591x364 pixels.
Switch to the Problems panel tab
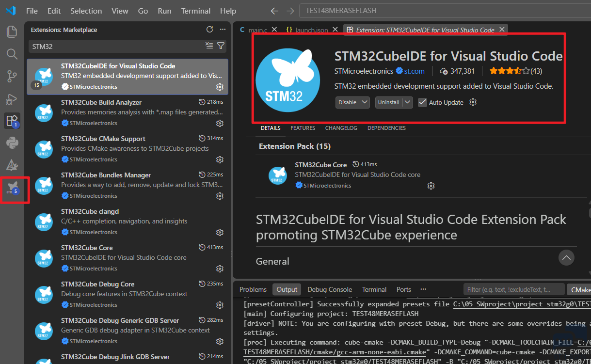click(x=253, y=289)
